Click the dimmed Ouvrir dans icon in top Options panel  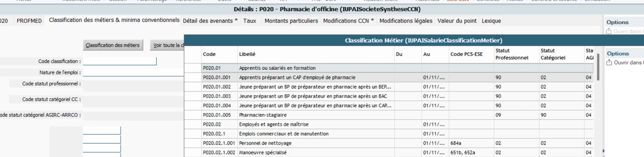click(609, 31)
